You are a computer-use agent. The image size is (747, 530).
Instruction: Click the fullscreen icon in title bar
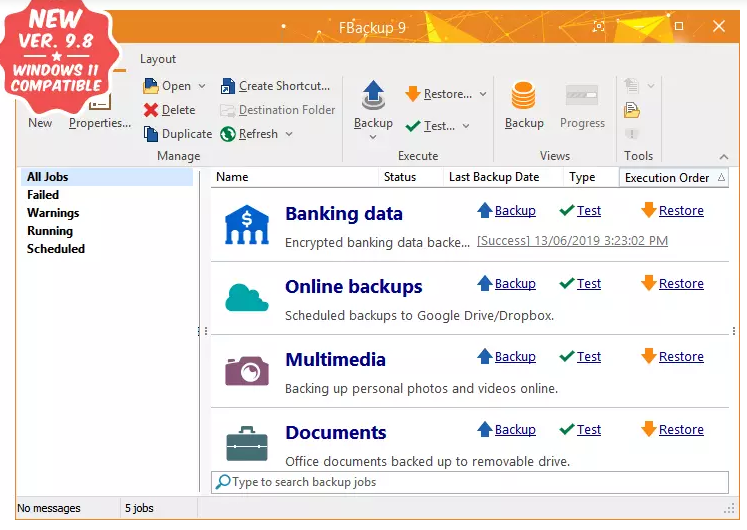pyautogui.click(x=598, y=26)
